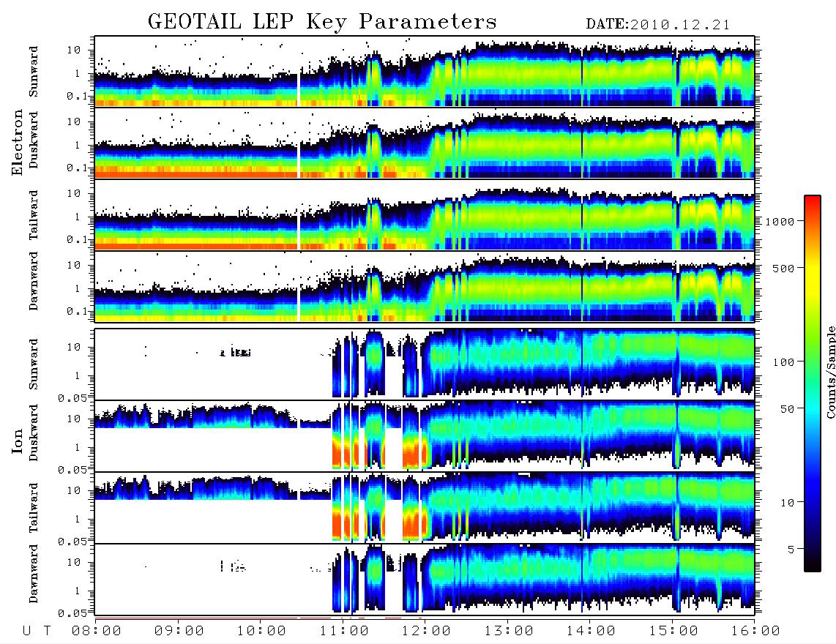Screen dimensions: 836x644
Task: Select the Electron Dawnward panel label
Action: (34, 281)
